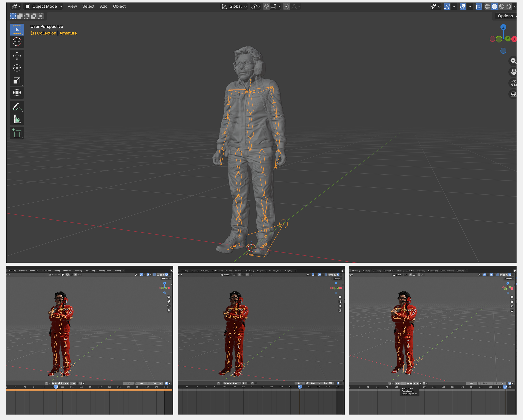
Task: Open the Global orientation dropdown
Action: pyautogui.click(x=234, y=7)
